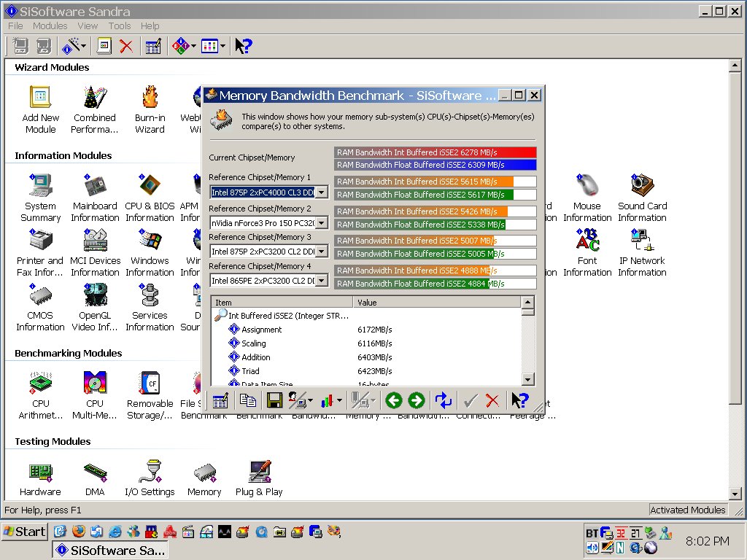The height and width of the screenshot is (560, 747).
Task: Click the Copy results icon in benchmark toolbar
Action: [x=248, y=400]
